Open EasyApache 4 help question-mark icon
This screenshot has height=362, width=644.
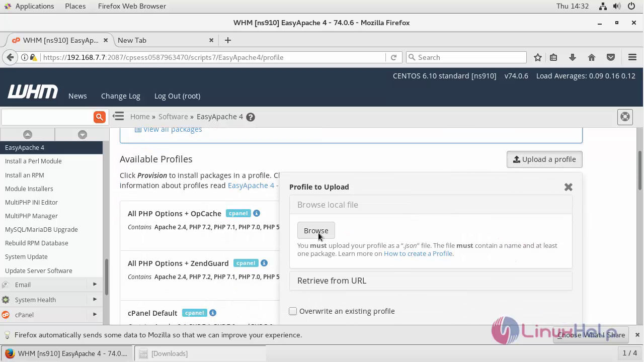tap(251, 117)
